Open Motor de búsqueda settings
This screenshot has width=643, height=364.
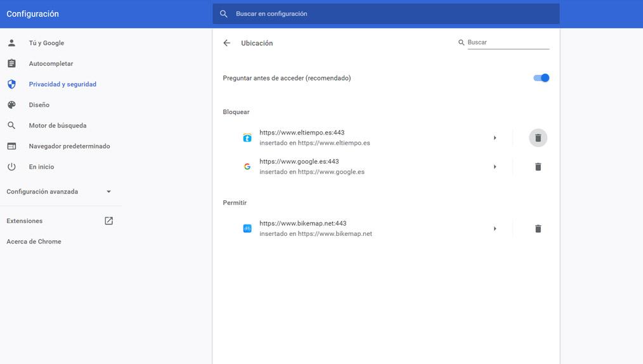point(57,126)
